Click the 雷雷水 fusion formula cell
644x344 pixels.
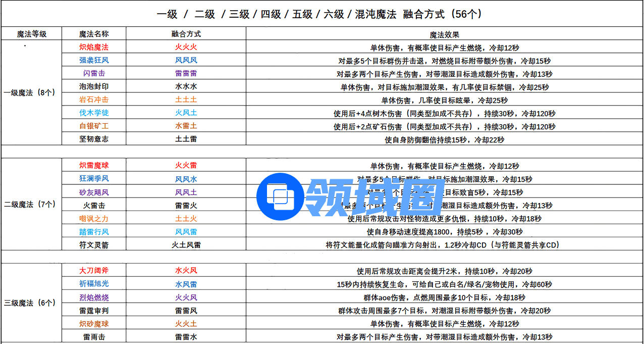pos(186,336)
